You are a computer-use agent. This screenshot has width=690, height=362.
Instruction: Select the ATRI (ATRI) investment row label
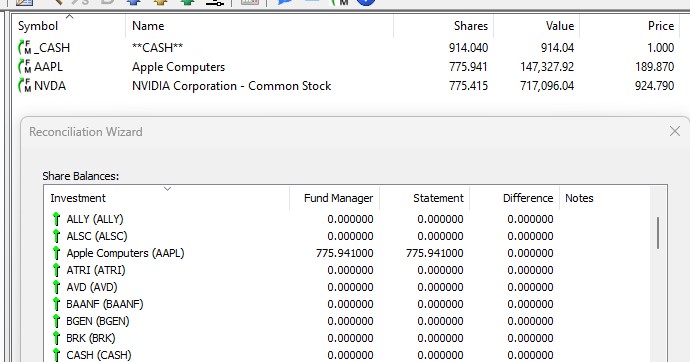[x=95, y=270]
